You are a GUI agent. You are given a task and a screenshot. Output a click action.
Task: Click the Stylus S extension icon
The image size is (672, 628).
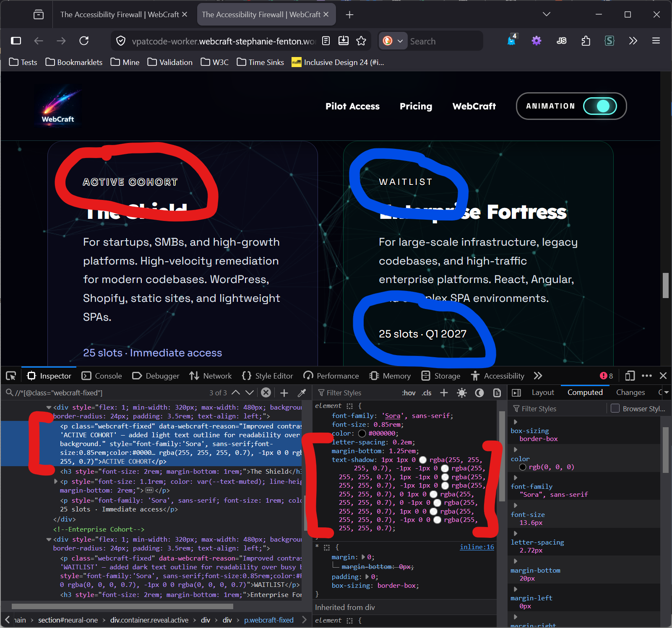[609, 41]
